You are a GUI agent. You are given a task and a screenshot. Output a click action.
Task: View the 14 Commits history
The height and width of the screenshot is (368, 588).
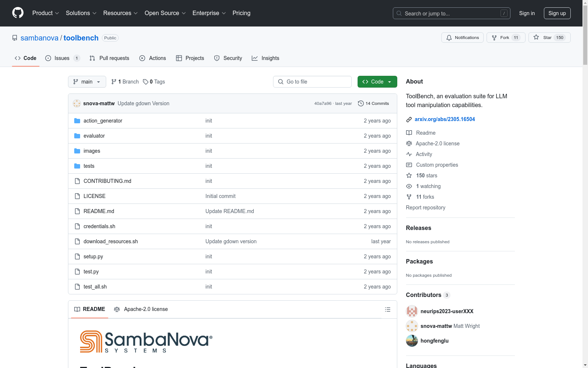coord(373,103)
